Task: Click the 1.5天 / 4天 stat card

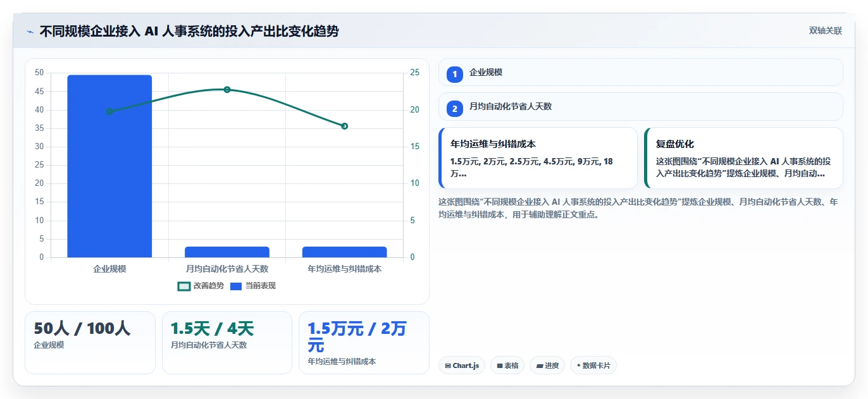Action: [227, 343]
